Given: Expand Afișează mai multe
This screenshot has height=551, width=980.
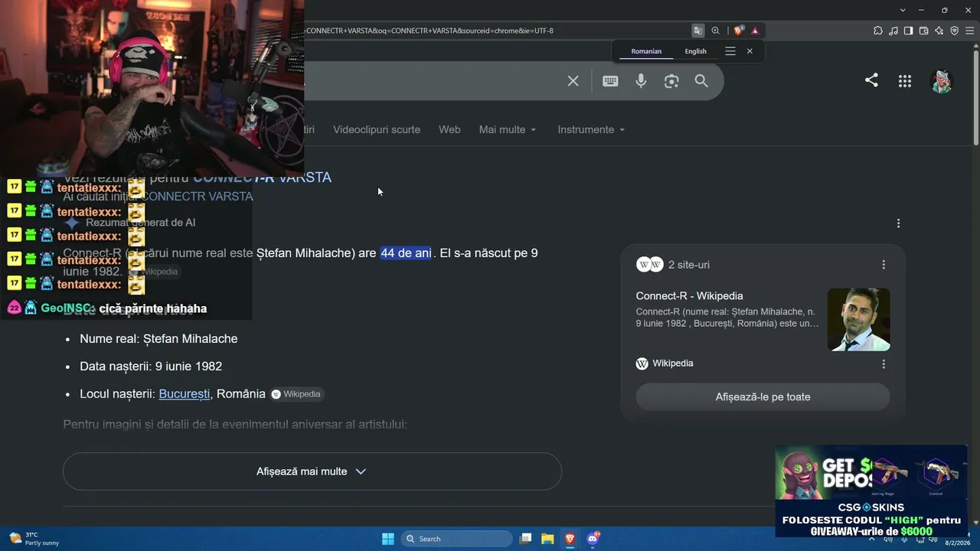Looking at the screenshot, I should (x=312, y=471).
